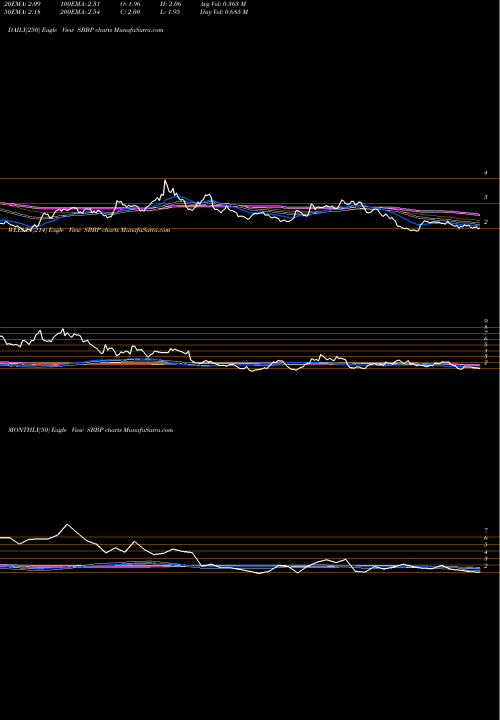Select the open price 'O:' value

click(130, 4)
